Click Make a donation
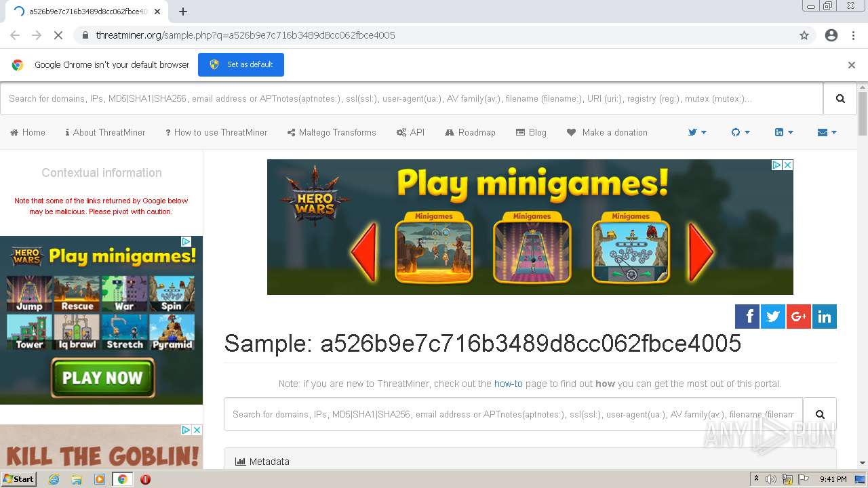 pos(607,132)
